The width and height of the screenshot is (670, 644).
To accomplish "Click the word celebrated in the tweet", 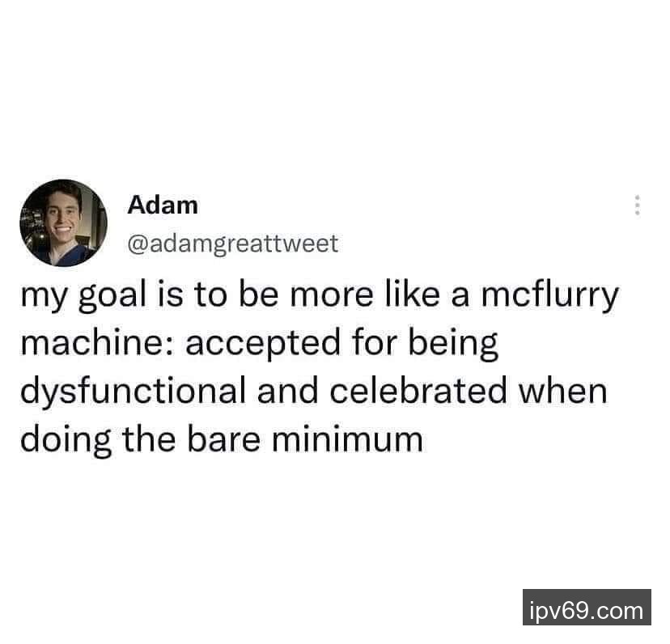I will tap(418, 391).
